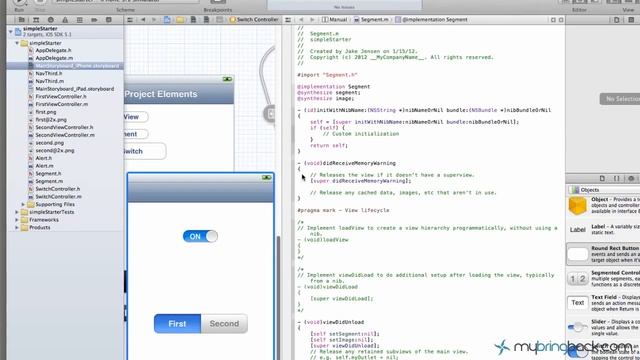Expand the Frameworks group
Image resolution: width=640 pixels, height=360 pixels.
click(17, 220)
